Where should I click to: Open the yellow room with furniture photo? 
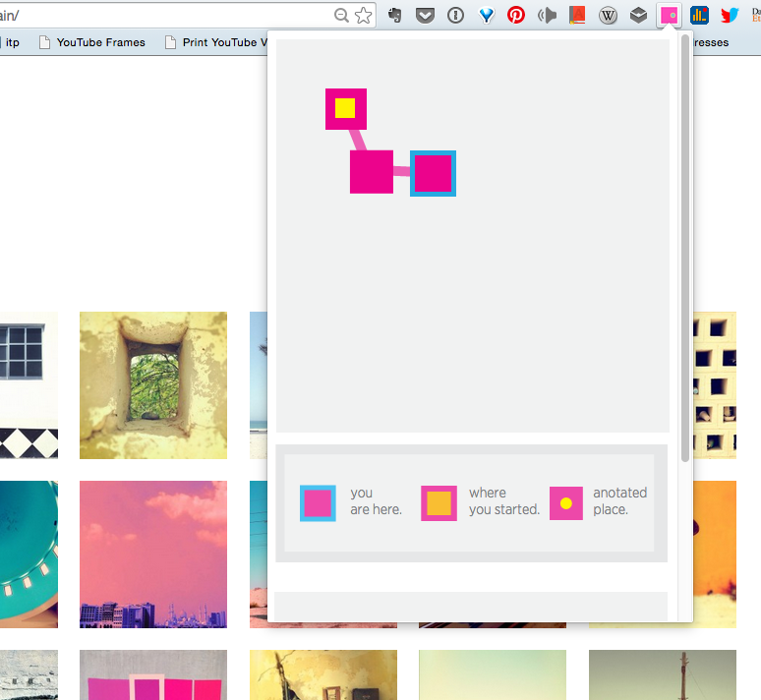(323, 674)
